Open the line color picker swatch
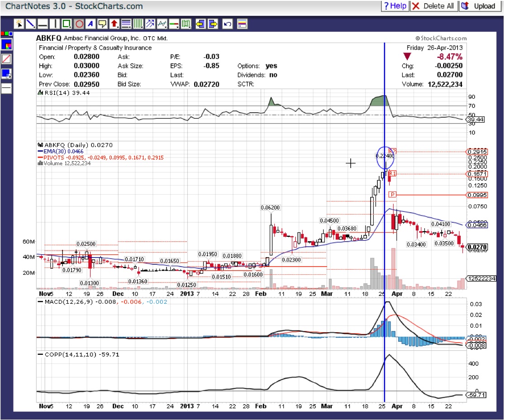Screen dimensions: 505x420 click(6, 44)
